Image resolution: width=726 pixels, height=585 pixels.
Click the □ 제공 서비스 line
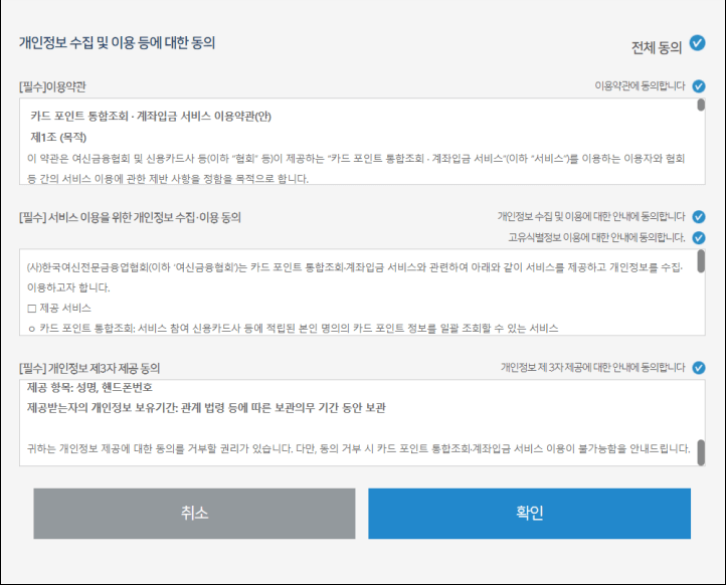pyautogui.click(x=59, y=308)
